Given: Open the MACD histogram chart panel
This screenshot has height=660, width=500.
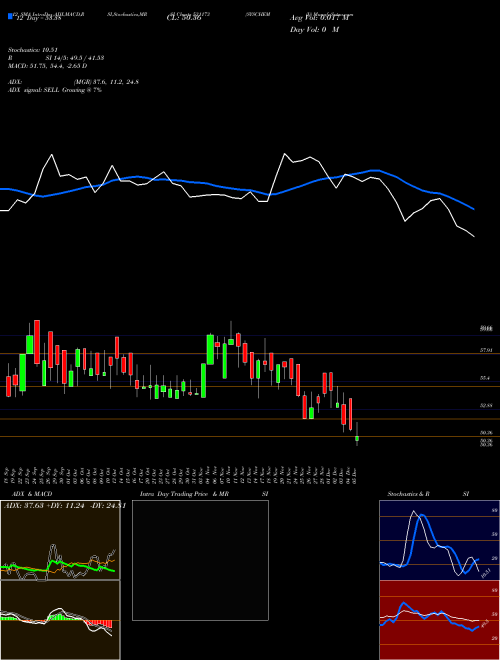Looking at the screenshot, I should (60, 620).
